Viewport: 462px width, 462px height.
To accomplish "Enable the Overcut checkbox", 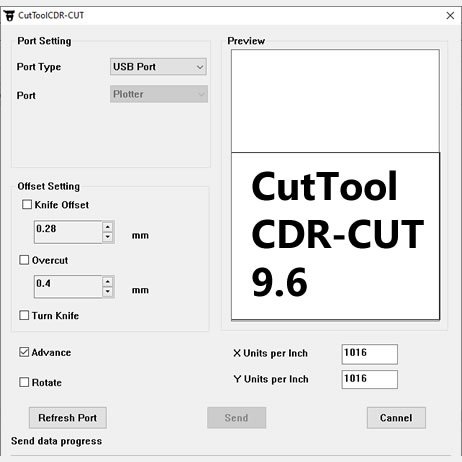I will (24, 260).
